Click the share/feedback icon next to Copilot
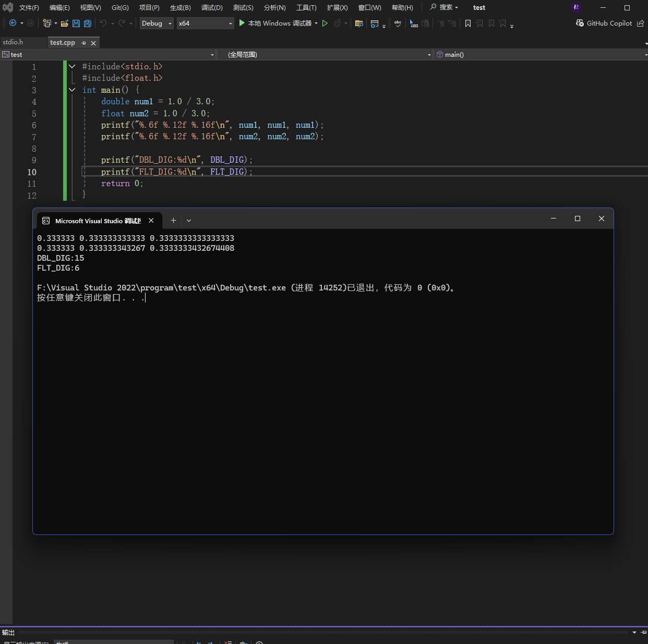 pos(641,23)
